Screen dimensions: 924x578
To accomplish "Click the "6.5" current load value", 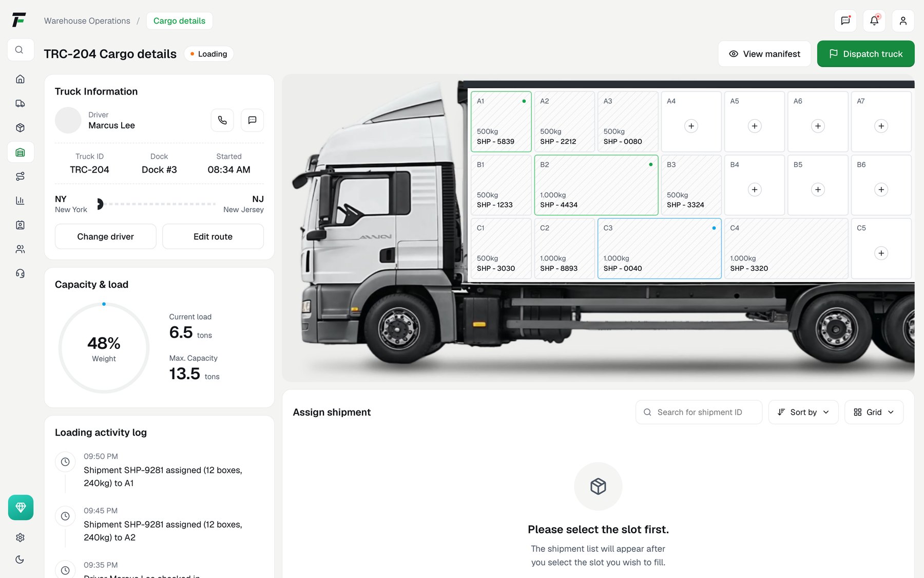I will coord(181,332).
